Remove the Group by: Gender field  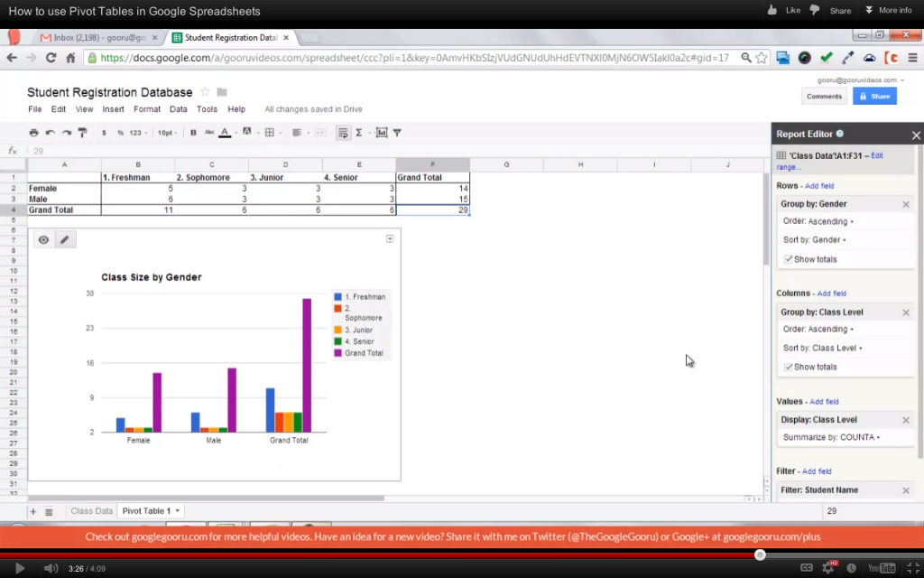point(906,204)
